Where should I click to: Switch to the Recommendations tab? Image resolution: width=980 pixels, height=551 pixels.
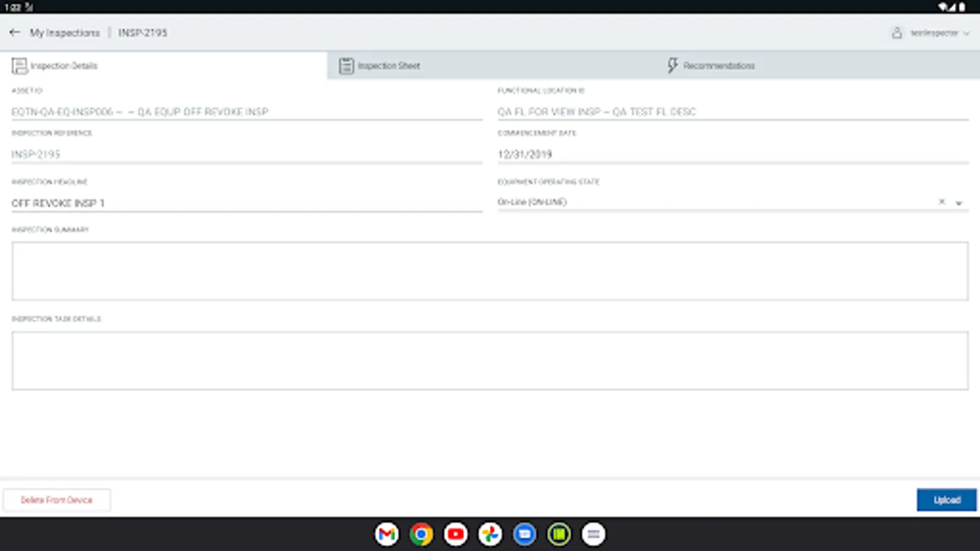point(718,65)
